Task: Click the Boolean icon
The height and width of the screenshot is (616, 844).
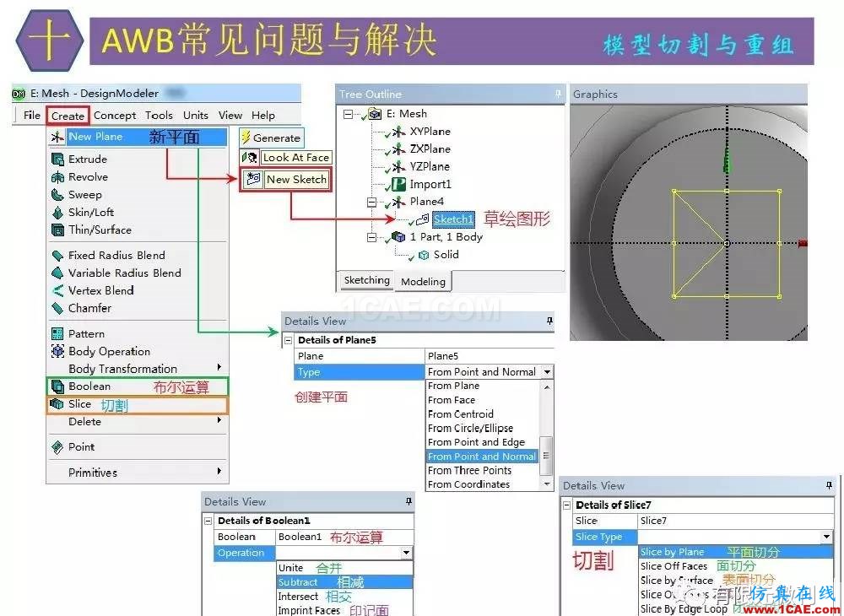Action: tap(57, 386)
